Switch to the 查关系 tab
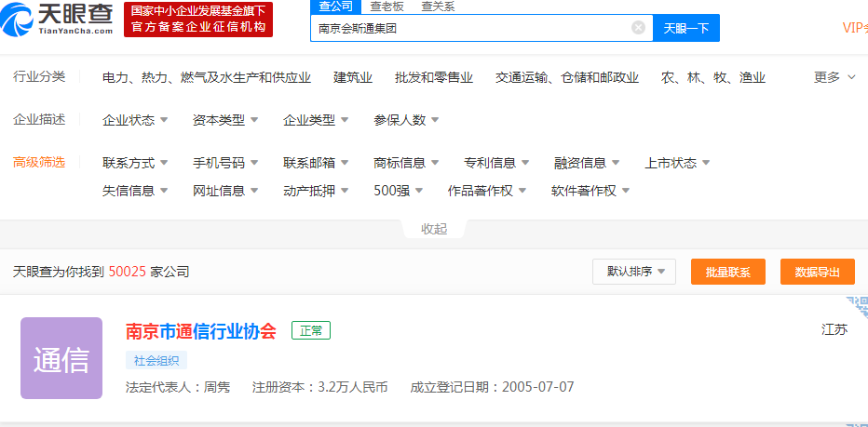 tap(438, 7)
